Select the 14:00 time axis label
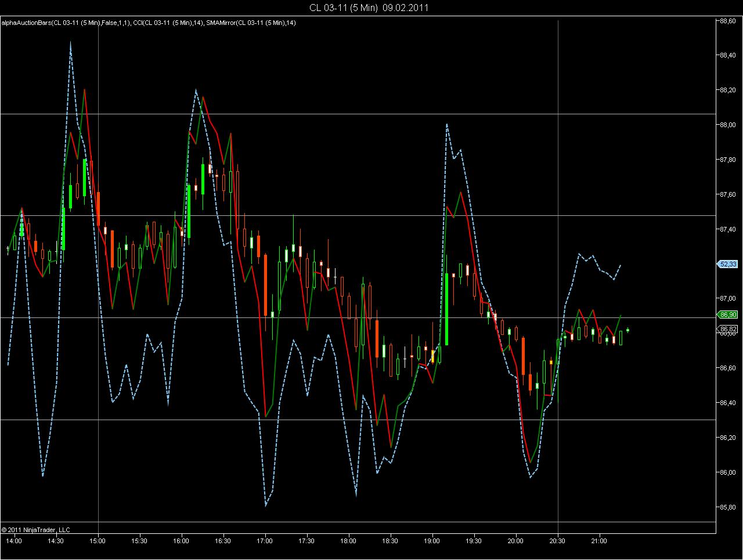The height and width of the screenshot is (560, 743). [x=14, y=541]
